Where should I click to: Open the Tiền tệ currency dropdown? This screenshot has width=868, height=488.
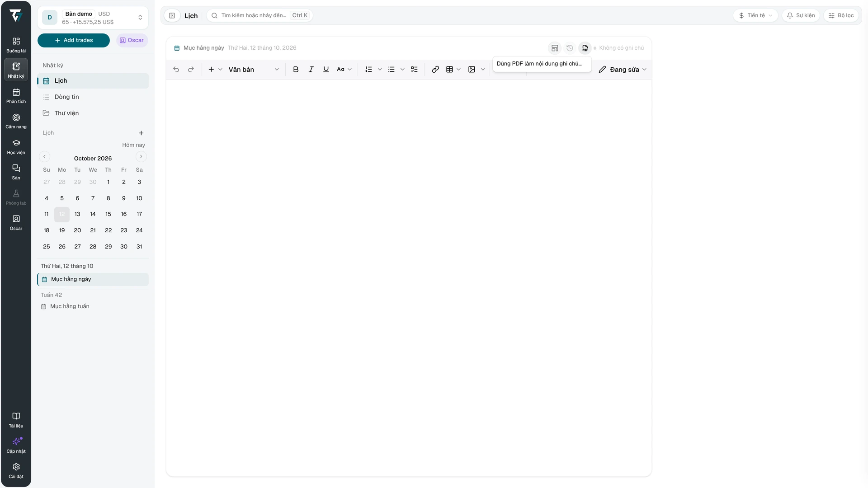click(x=755, y=15)
